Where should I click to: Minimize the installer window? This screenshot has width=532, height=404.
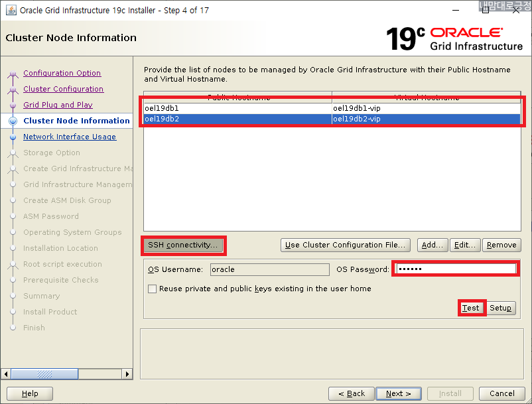[x=456, y=10]
